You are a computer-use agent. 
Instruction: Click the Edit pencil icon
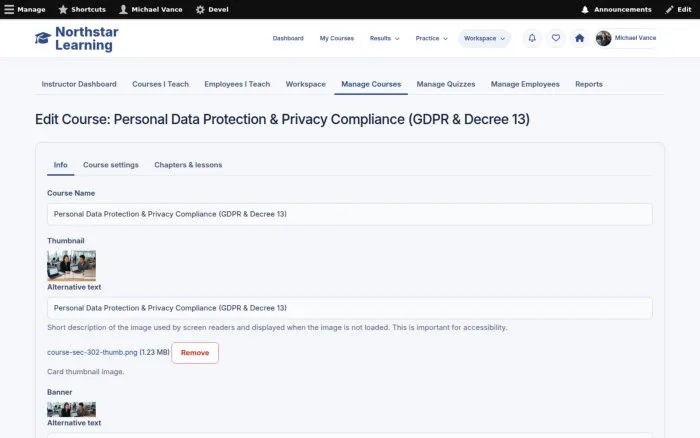pyautogui.click(x=669, y=9)
